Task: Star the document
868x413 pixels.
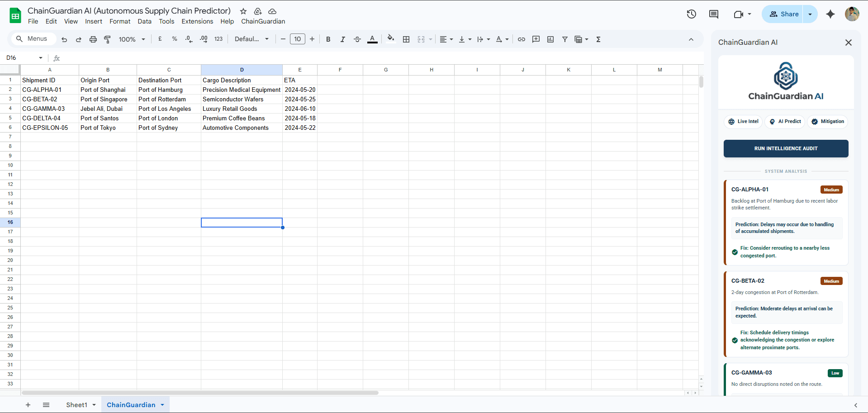Action: tap(243, 11)
